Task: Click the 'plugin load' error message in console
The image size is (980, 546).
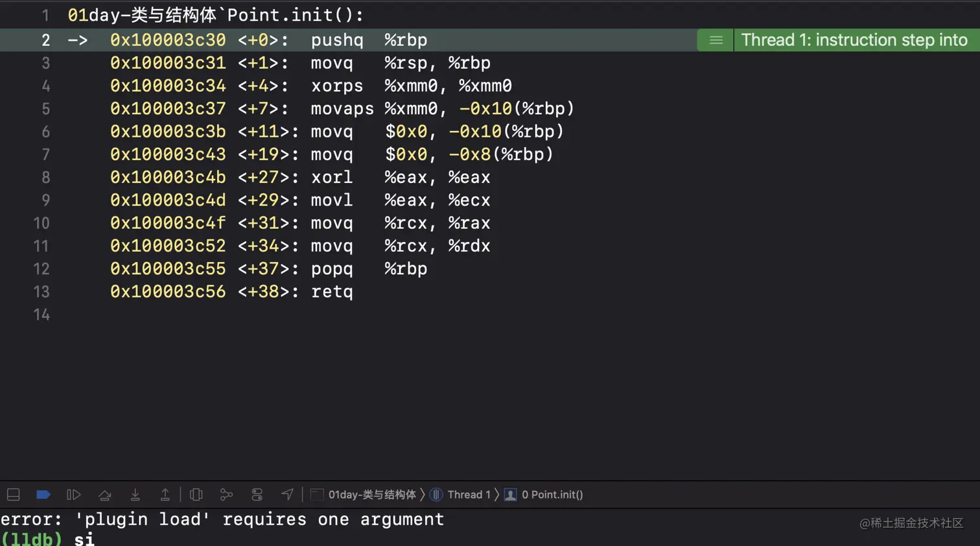Action: [x=222, y=519]
